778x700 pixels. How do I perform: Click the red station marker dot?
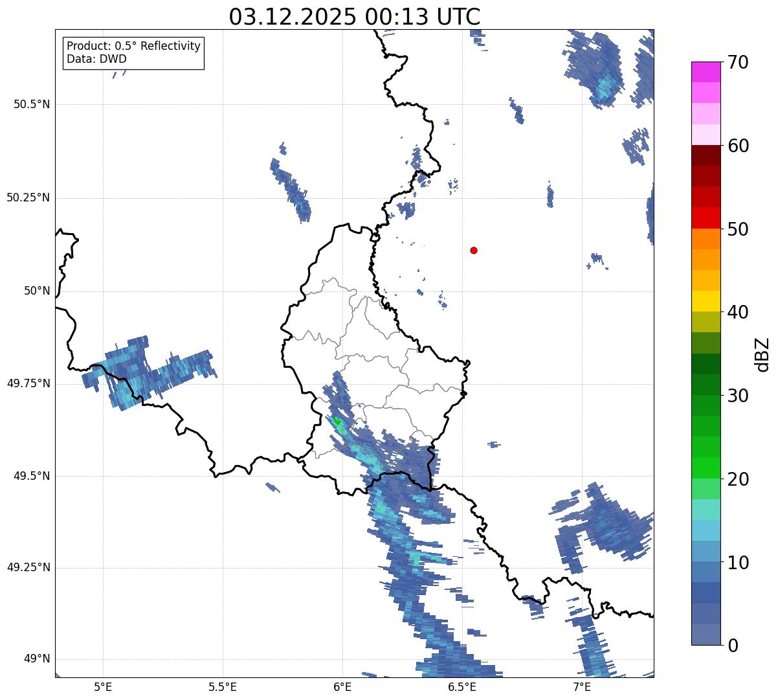click(x=474, y=251)
